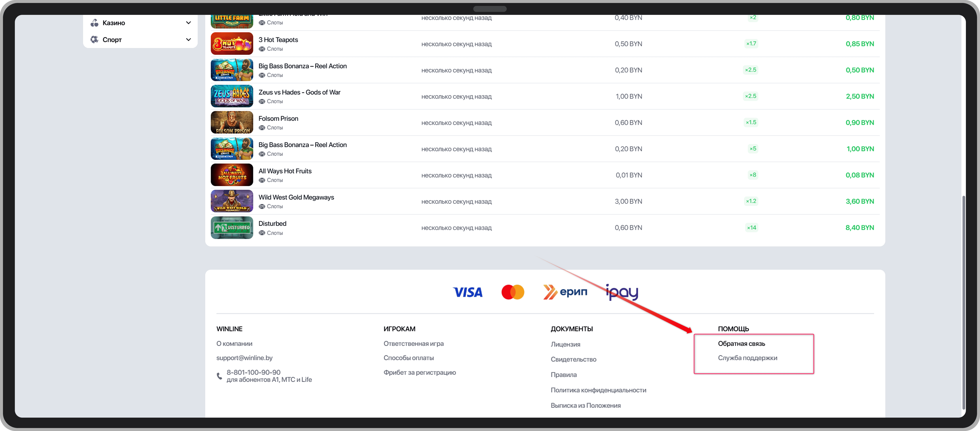Screen dimensions: 980x431
Task: Click the ERIP payment logo
Action: click(565, 292)
